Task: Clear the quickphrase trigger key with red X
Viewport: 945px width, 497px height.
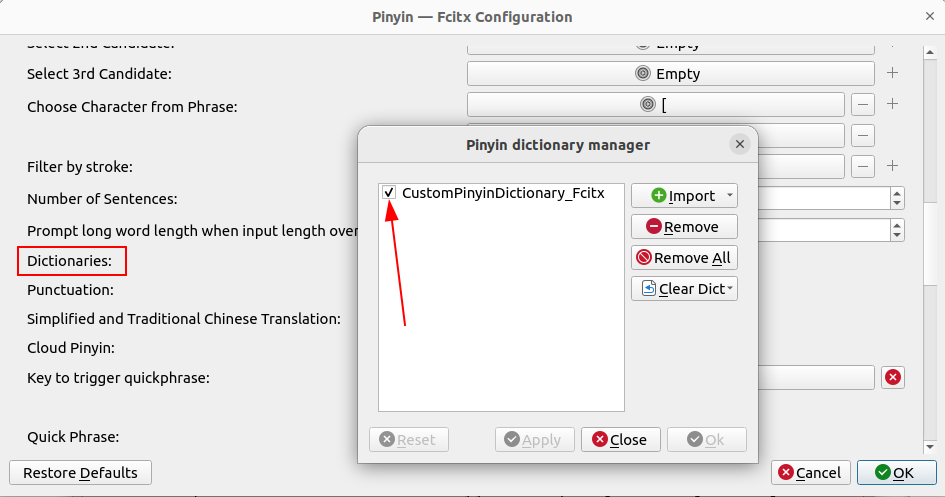Action: click(x=893, y=377)
